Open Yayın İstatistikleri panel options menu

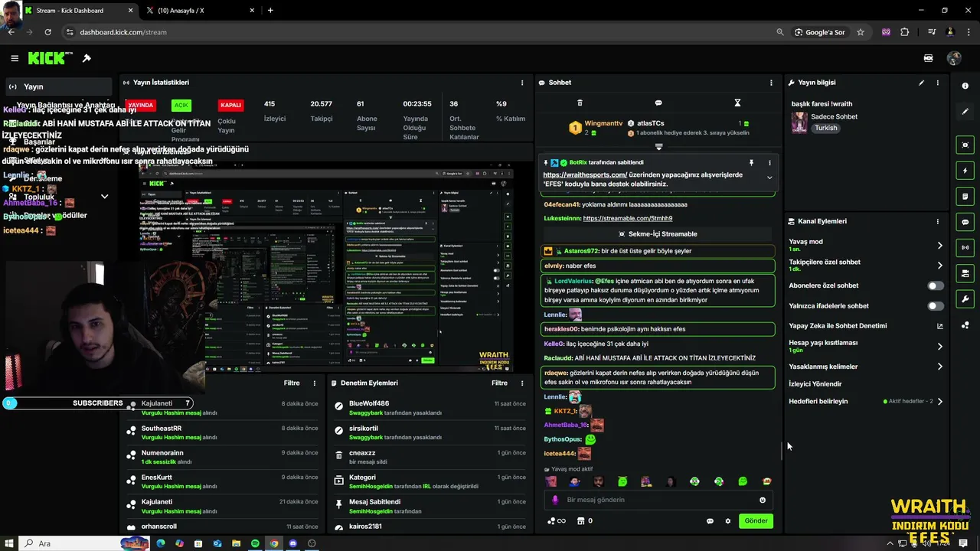point(522,83)
